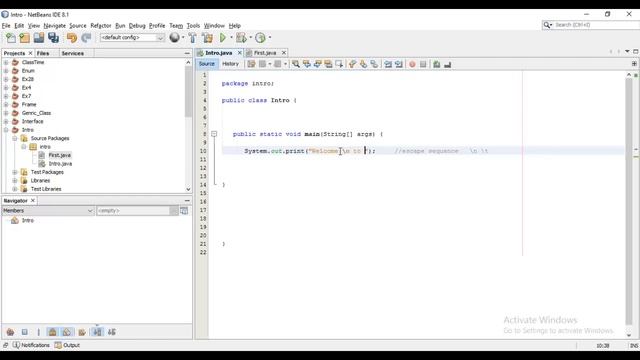Select Intro.java in project tree
Image resolution: width=640 pixels, height=360 pixels.
tap(60, 164)
